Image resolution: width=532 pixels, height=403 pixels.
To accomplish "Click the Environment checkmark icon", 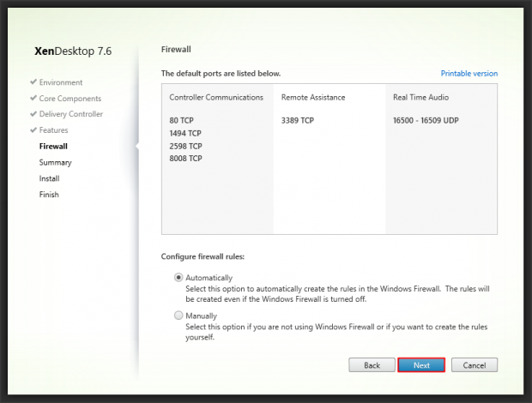I will [33, 81].
